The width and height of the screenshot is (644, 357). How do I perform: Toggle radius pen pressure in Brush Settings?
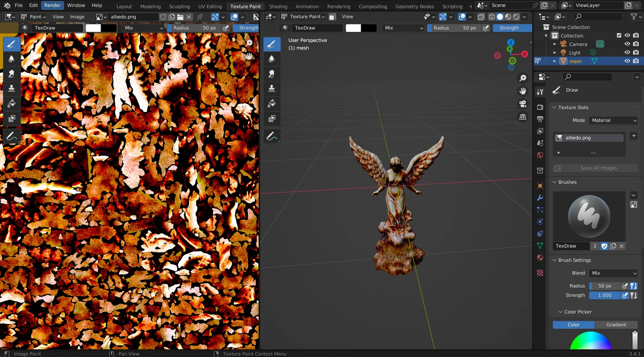coord(625,286)
